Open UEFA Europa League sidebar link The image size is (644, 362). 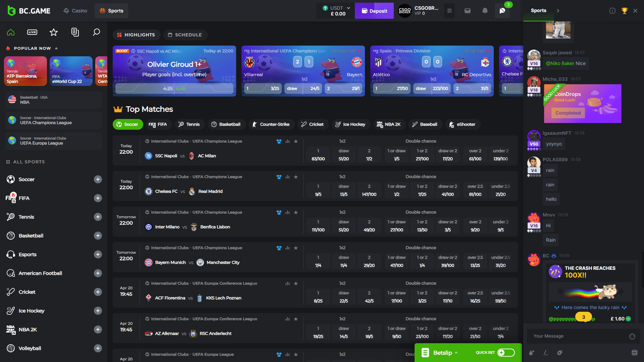pos(54,141)
